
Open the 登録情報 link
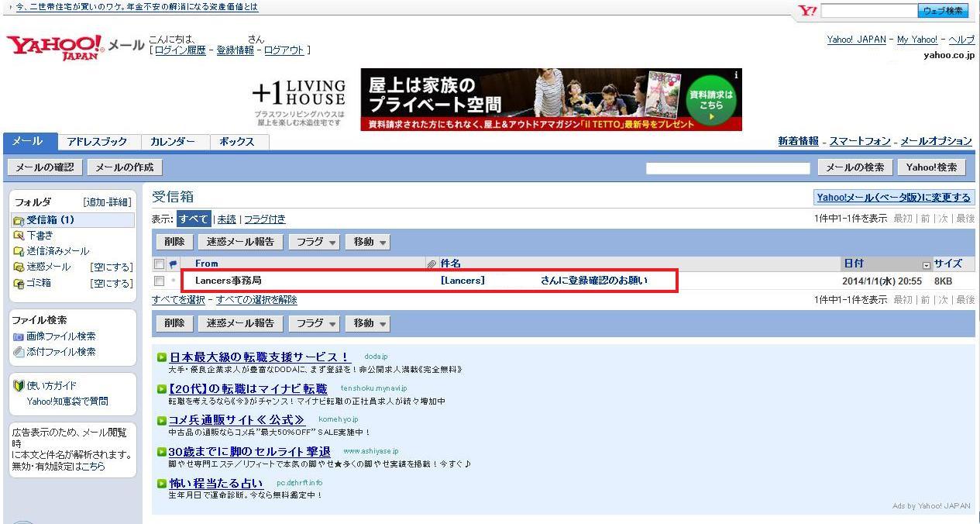tap(236, 50)
